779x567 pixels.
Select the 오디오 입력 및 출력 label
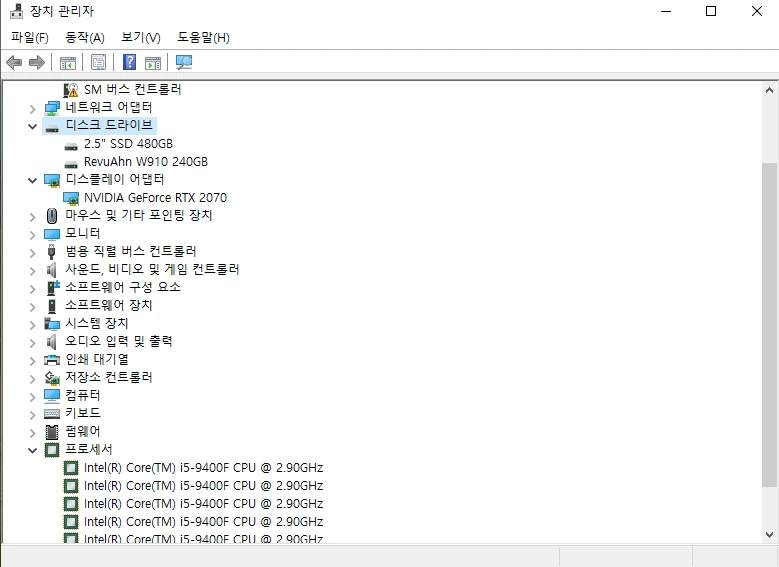point(119,341)
